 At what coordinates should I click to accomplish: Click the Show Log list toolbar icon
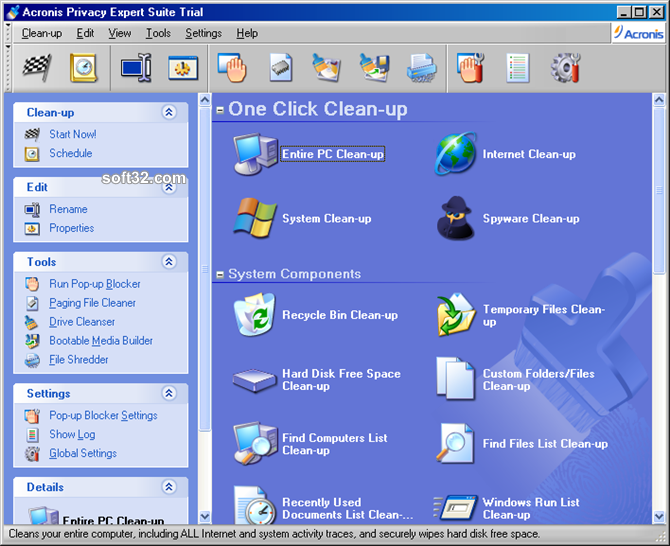(517, 68)
